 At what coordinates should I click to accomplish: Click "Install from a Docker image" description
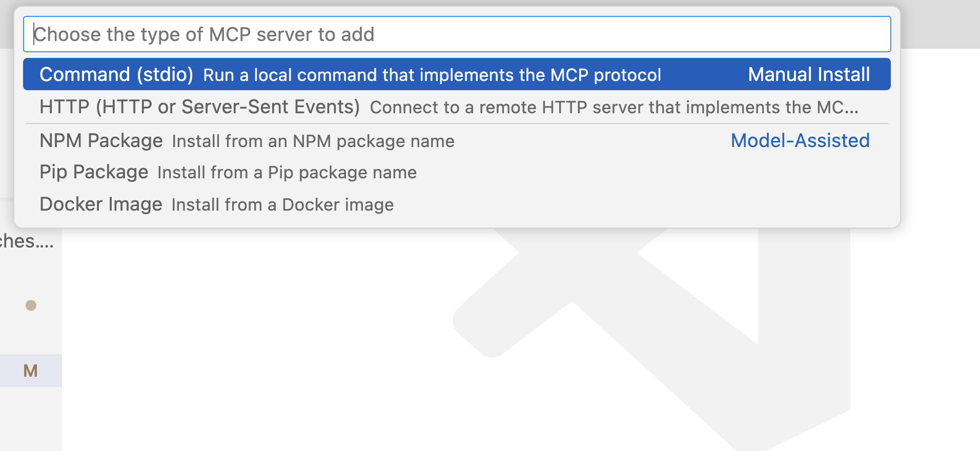click(282, 205)
